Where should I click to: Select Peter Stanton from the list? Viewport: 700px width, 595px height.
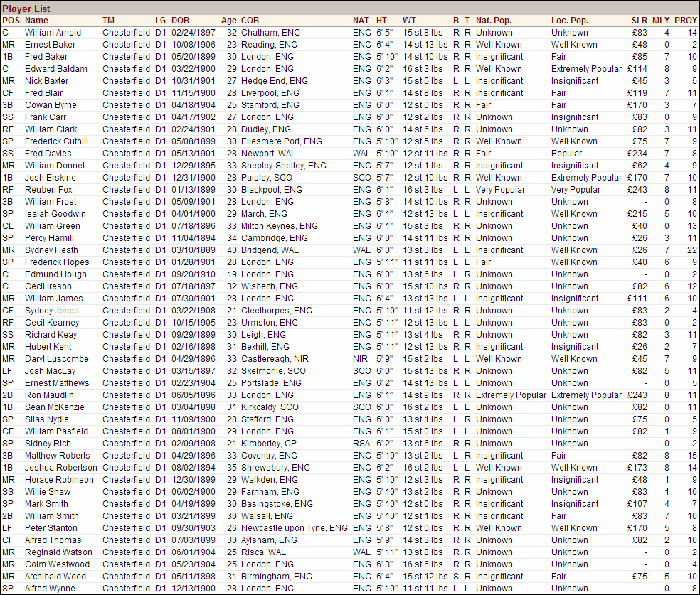coord(51,528)
